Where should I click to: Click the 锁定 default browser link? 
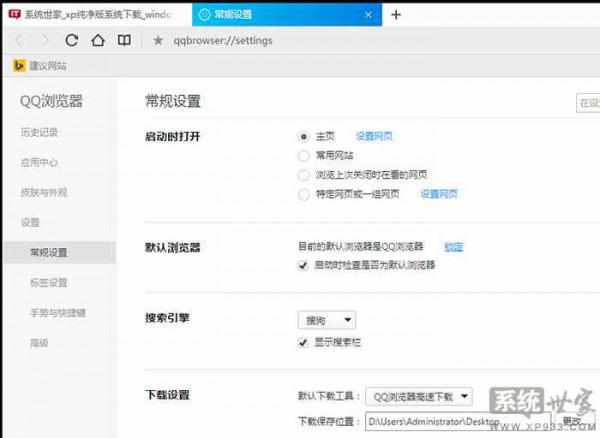tap(453, 247)
